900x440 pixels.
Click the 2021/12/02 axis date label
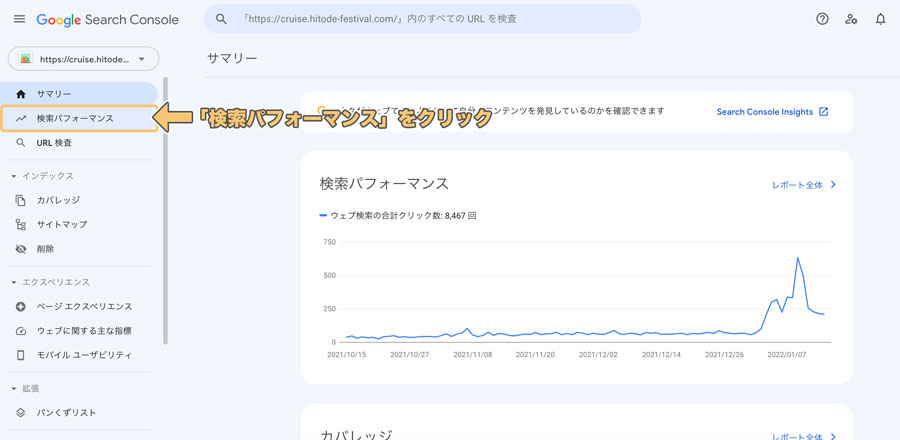pos(596,355)
